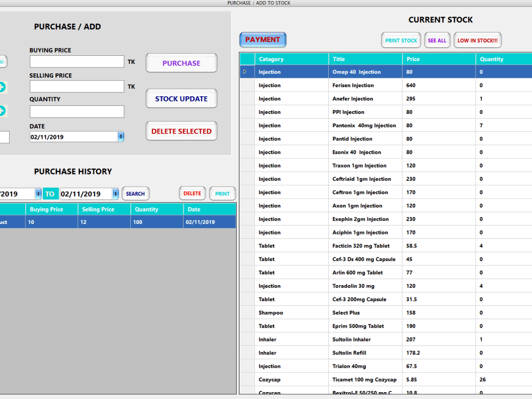Sort history by Quantity header
The image size is (532, 399).
157,209
